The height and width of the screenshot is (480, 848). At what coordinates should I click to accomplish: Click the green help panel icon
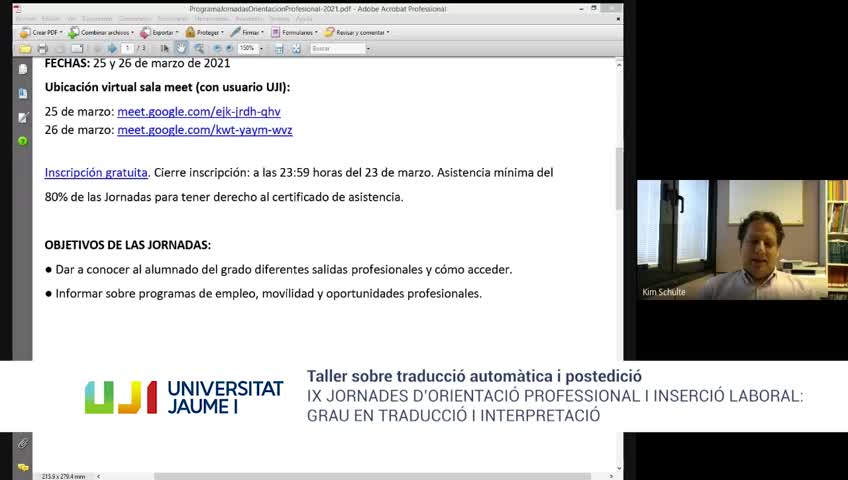click(23, 141)
